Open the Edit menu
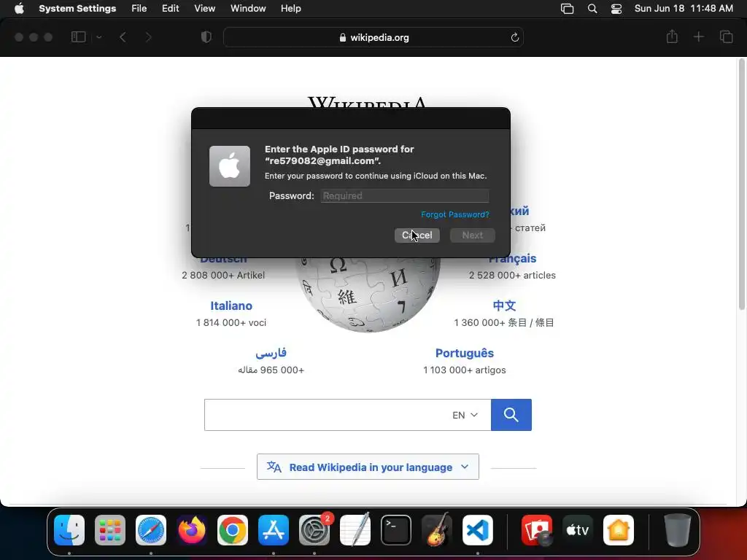 click(x=170, y=9)
